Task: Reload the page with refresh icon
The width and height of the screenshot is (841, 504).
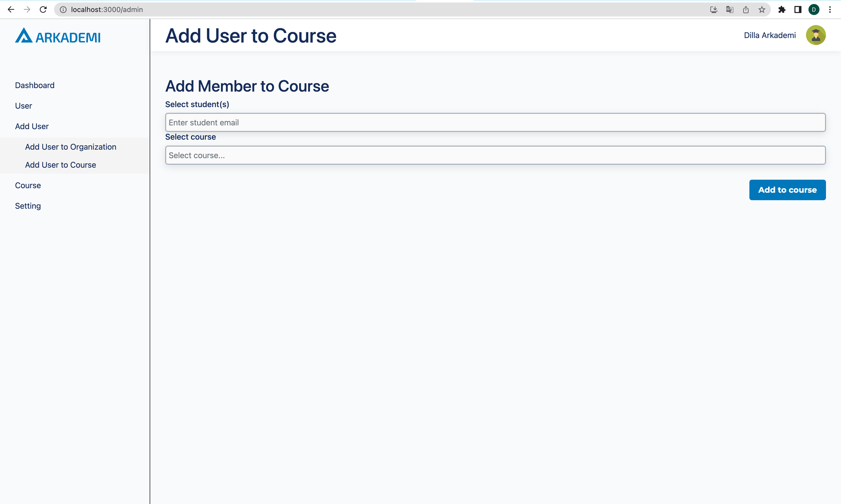Action: pos(43,10)
